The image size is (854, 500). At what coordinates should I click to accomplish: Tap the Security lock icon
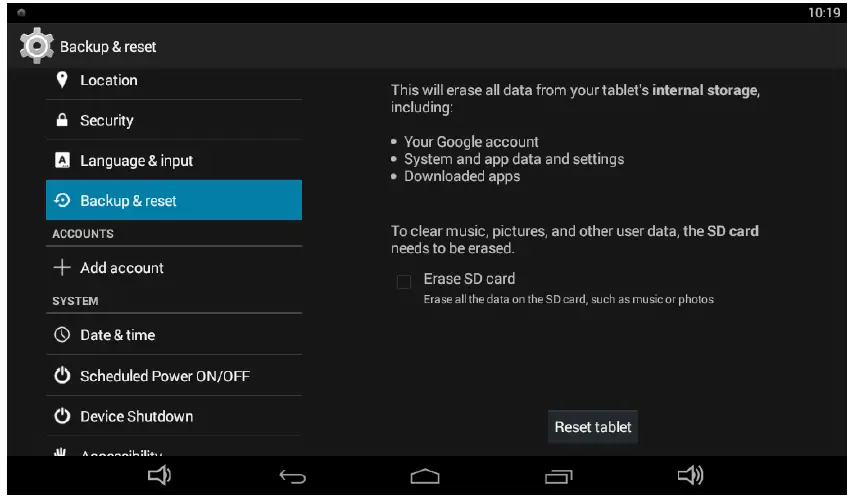click(62, 120)
